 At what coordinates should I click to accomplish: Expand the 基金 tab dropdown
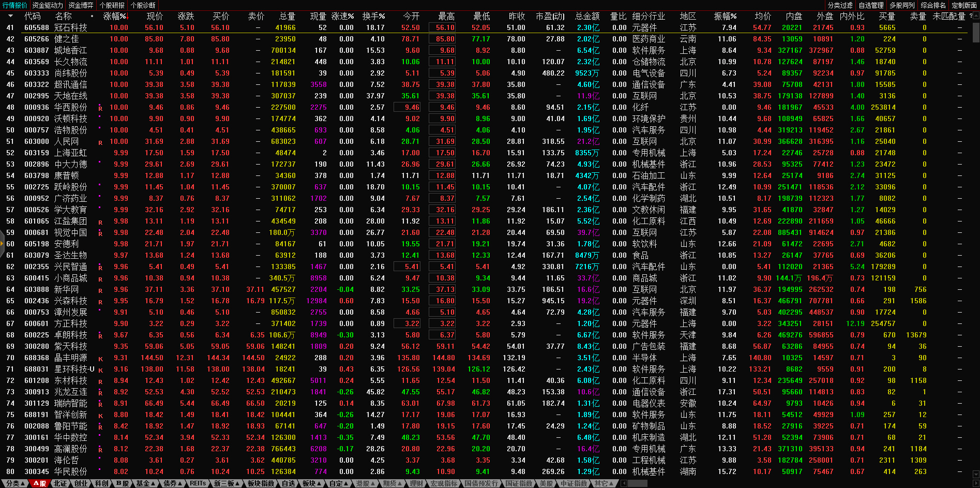coord(145,483)
